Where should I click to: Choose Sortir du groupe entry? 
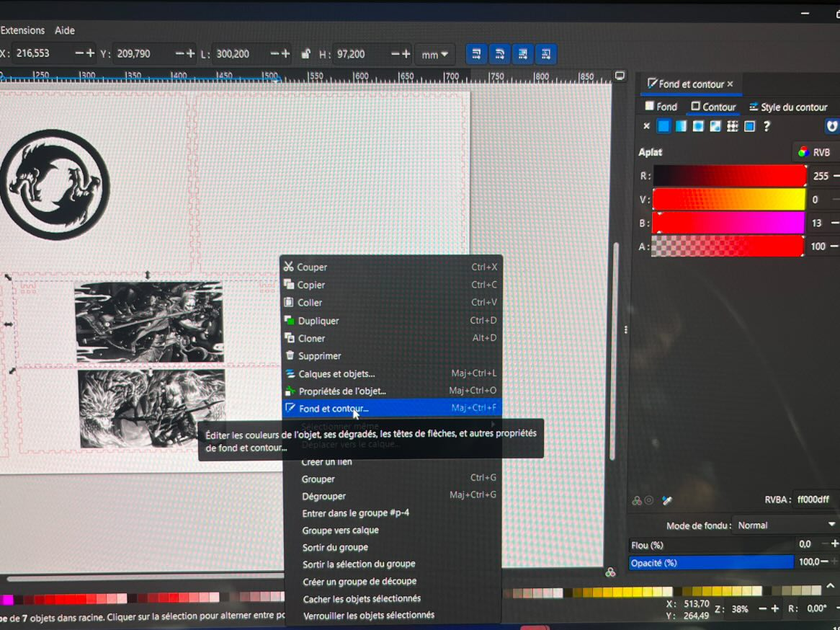pos(392,547)
